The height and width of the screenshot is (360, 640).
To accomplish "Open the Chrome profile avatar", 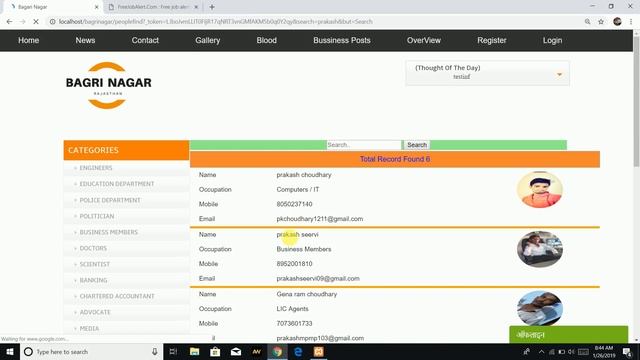I will click(x=617, y=22).
